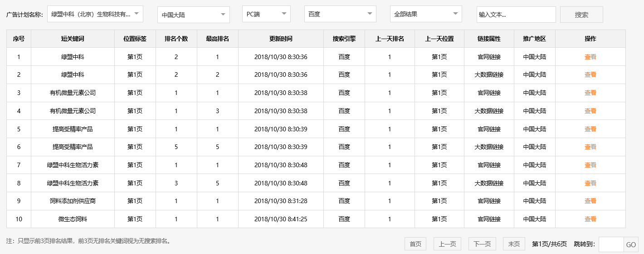Click 查看 for row 4 有机微量元素公司
Screen dimensions: 644x254
point(590,111)
